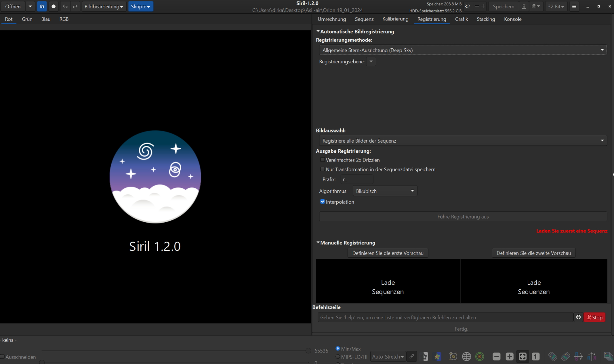Open the Bildbearbeitung menu
The height and width of the screenshot is (364, 614).
pyautogui.click(x=104, y=6)
